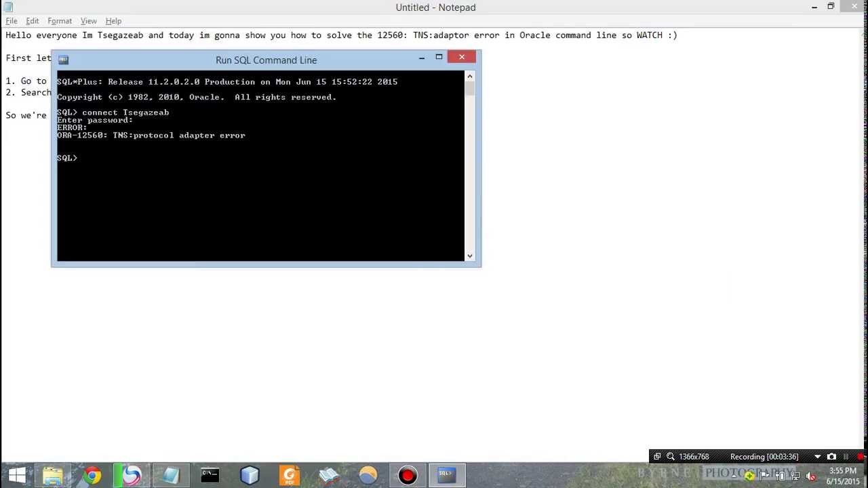Click the 'Hello everyone' line in Notepad
Viewport: 868px width, 488px height.
(341, 35)
